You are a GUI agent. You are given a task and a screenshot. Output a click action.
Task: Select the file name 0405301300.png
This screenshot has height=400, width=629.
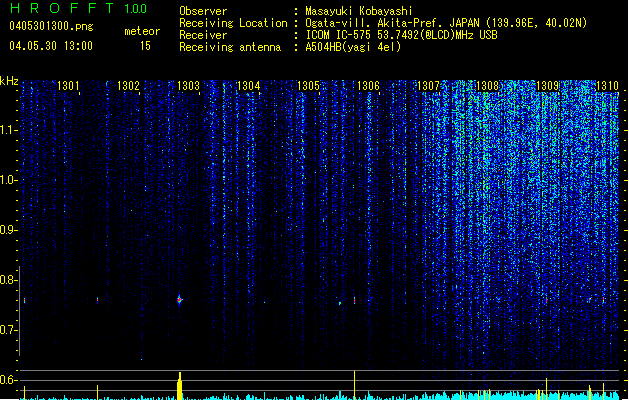pos(51,26)
